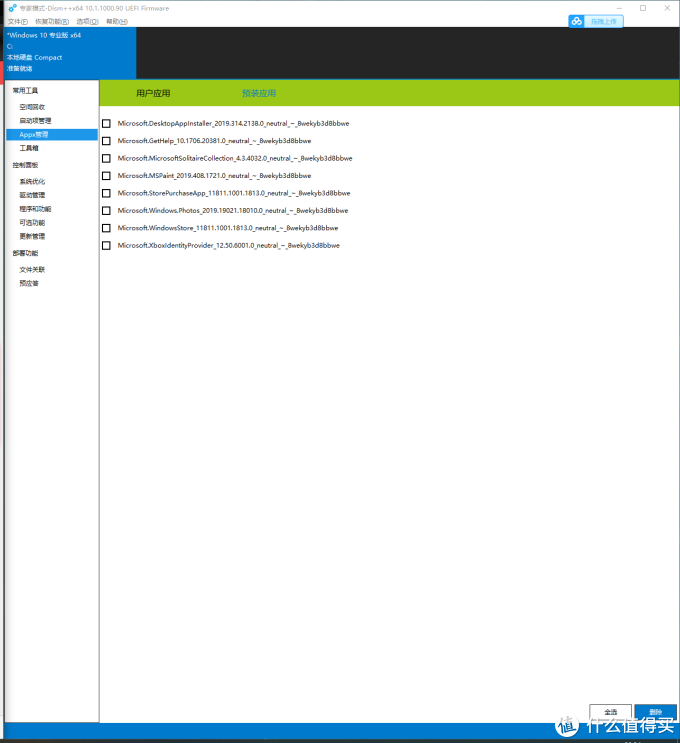Click the Dism++ gear logo in title bar
This screenshot has height=743, width=680.
12,8
